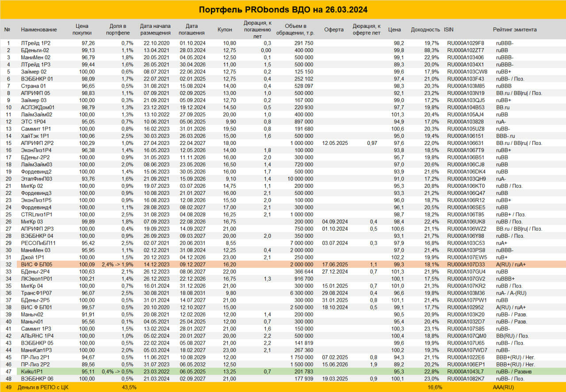Select ISIN 'RU000A1029F8'
This screenshot has height=392, width=566.
tap(465, 43)
